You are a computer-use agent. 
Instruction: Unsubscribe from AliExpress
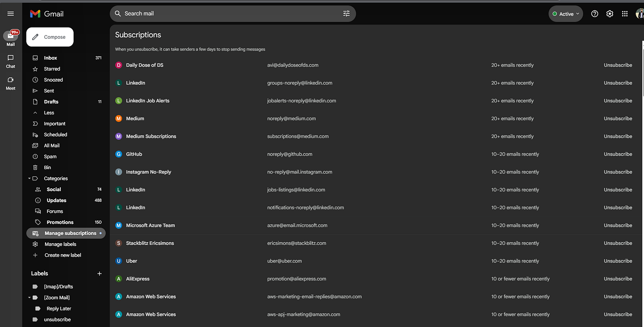[618, 279]
